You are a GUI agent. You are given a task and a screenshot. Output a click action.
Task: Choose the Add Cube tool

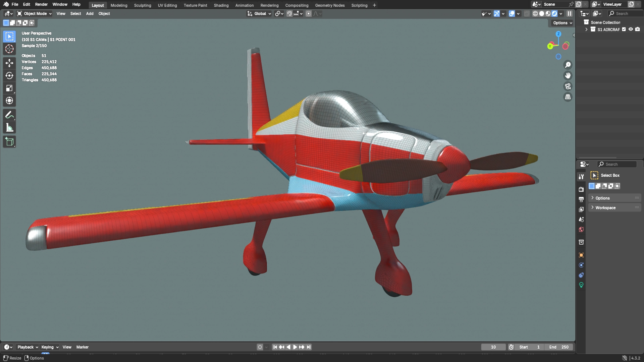tap(9, 142)
